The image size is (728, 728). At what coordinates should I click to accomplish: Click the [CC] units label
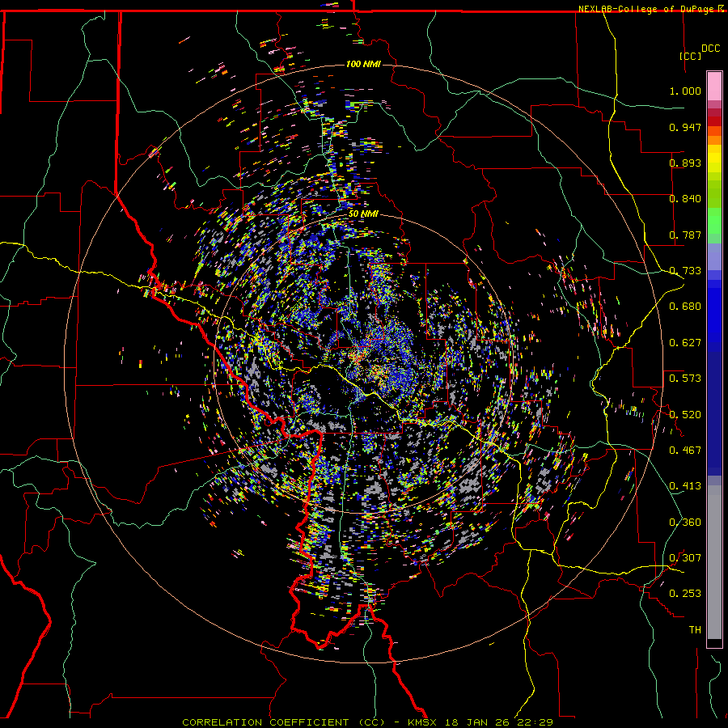tap(690, 56)
